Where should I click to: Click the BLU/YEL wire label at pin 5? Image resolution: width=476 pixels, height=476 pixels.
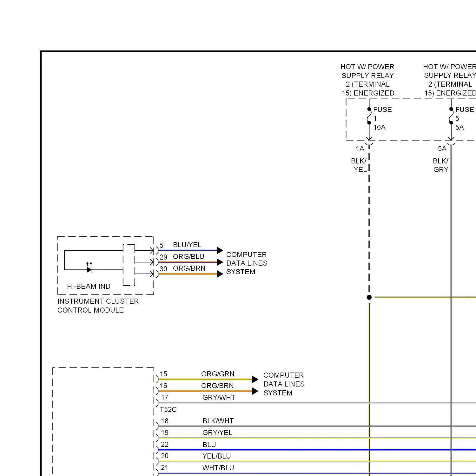pos(187,245)
